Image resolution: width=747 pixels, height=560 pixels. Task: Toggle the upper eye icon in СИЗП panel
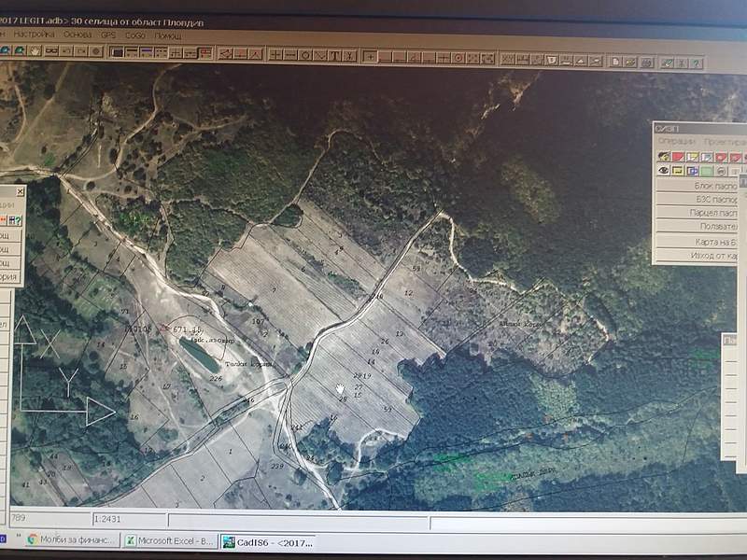[x=664, y=157]
